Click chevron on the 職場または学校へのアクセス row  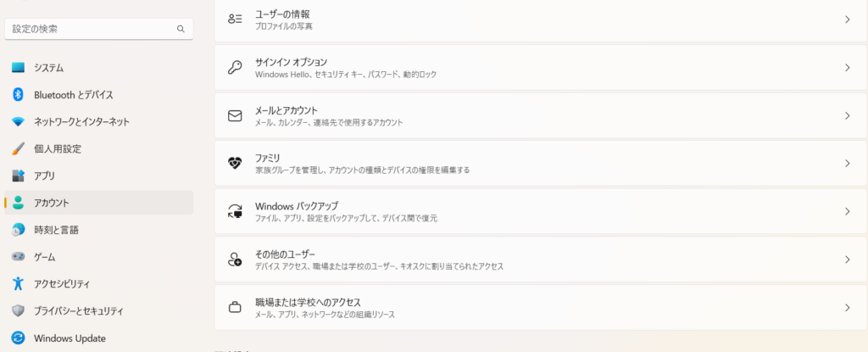(x=847, y=307)
